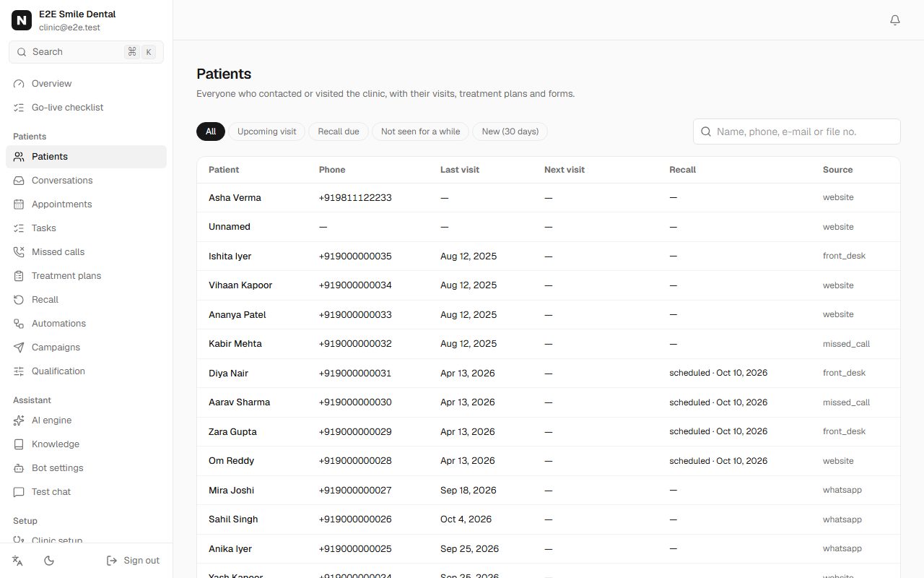This screenshot has width=924, height=578.
Task: Click phone number +919811122233
Action: click(x=355, y=197)
